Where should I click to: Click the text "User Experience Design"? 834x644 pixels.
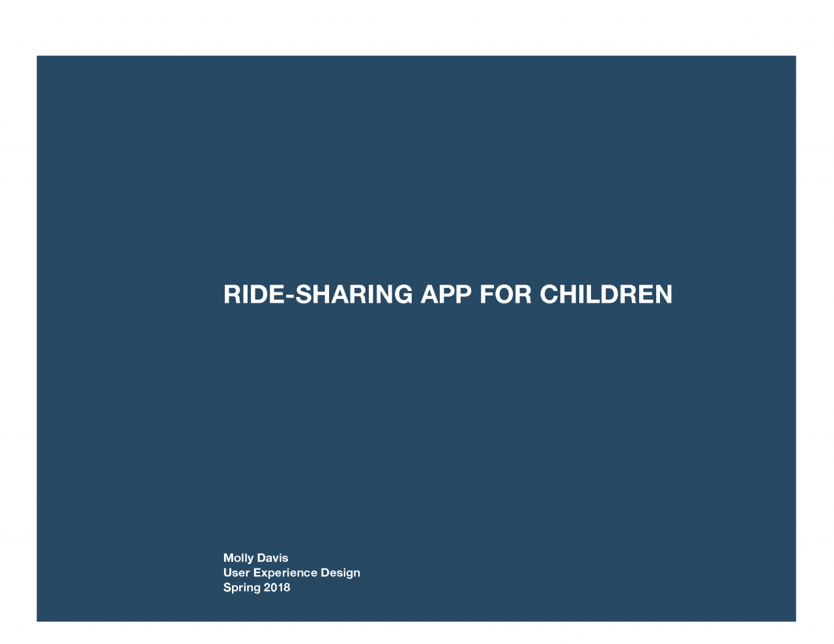tap(291, 573)
